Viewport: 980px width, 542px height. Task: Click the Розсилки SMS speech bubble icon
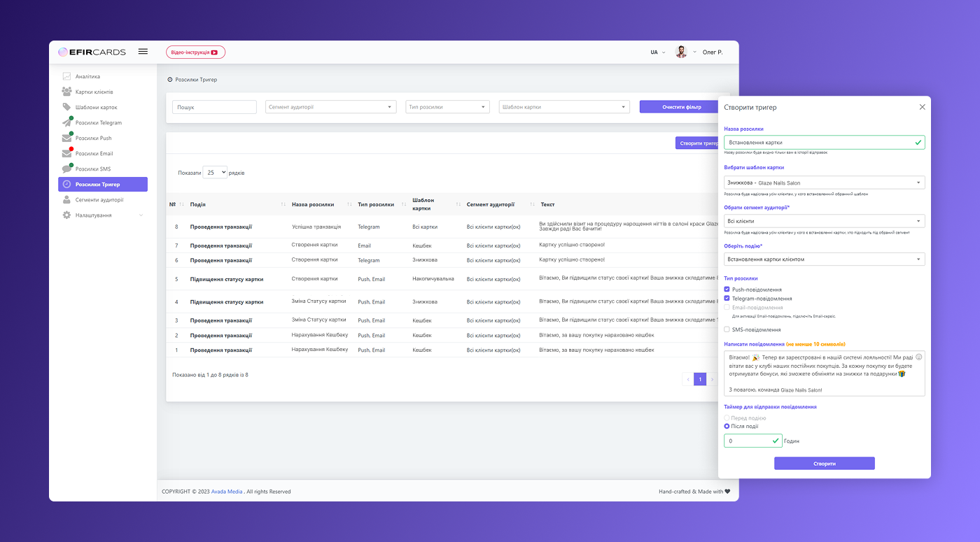(x=66, y=169)
